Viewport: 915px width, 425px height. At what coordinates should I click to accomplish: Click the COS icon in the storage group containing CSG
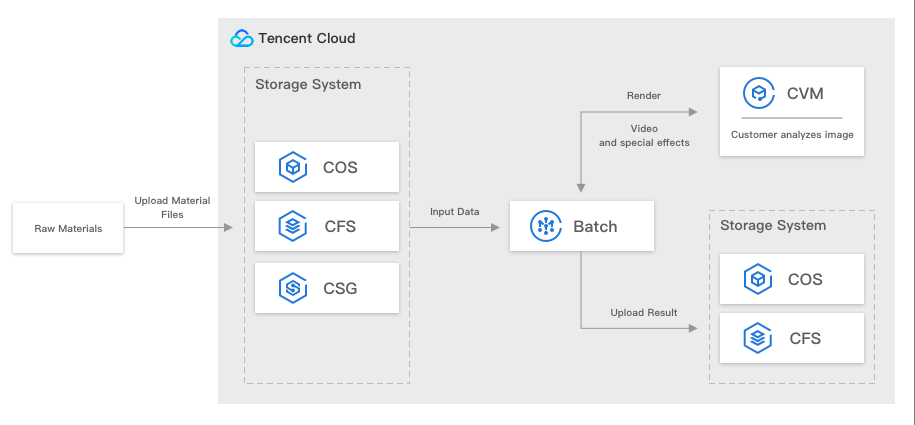pos(293,168)
